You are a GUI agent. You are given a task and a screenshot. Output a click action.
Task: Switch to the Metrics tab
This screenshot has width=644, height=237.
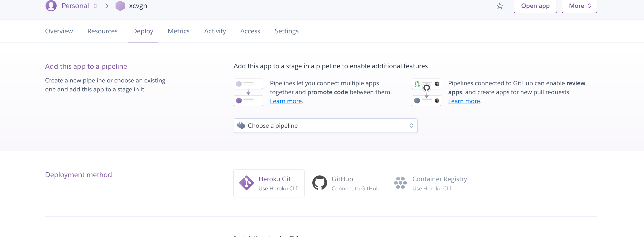point(178,31)
